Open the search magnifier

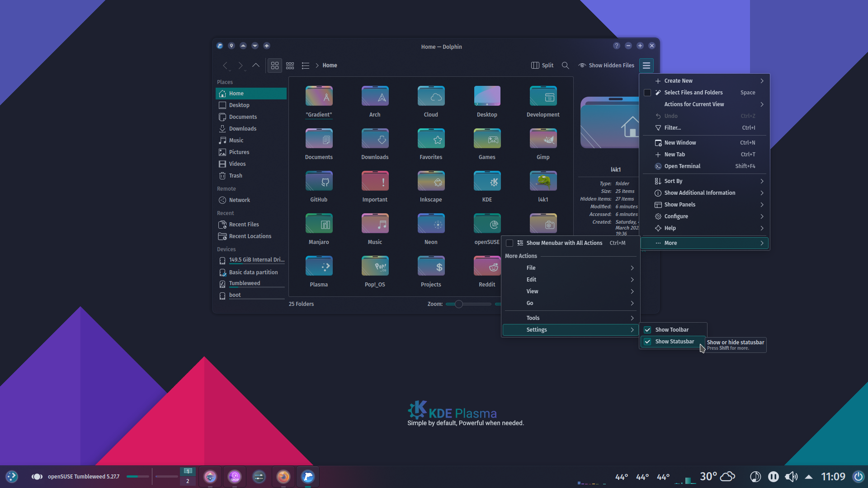pos(565,66)
